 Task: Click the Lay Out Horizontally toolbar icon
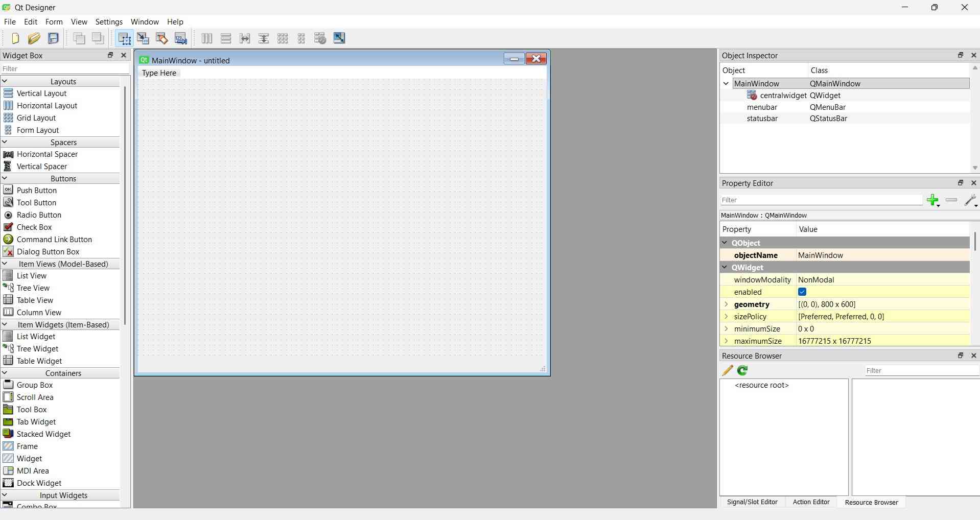(207, 38)
